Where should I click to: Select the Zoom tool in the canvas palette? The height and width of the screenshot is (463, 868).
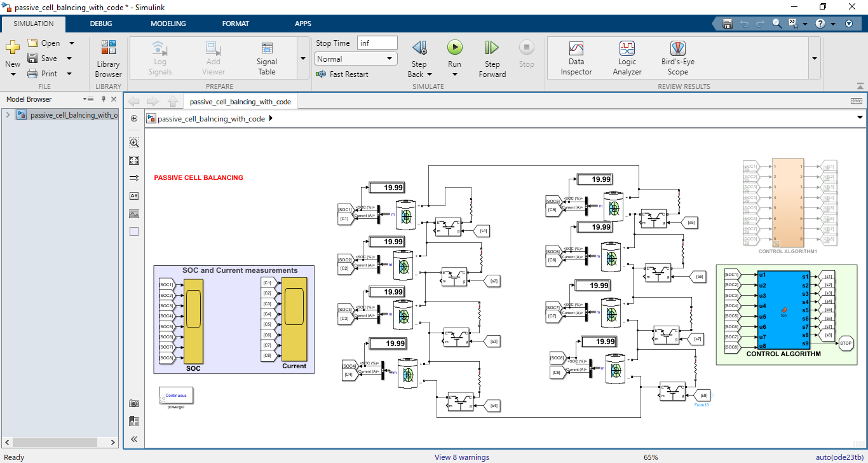pos(134,142)
